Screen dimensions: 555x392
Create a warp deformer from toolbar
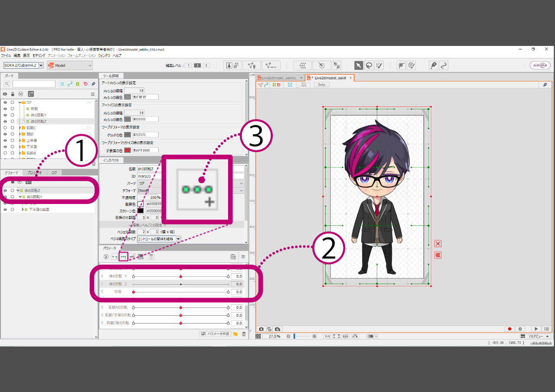pos(303,65)
